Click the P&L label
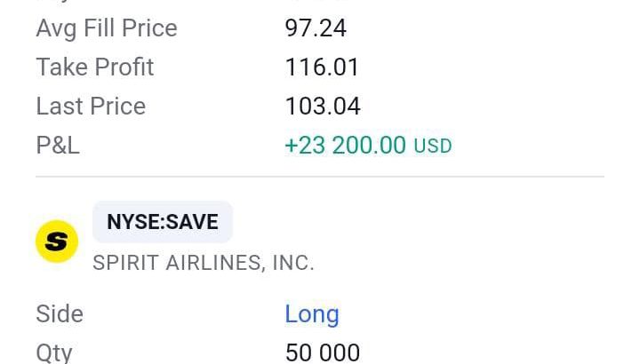The image size is (640, 364). [58, 146]
